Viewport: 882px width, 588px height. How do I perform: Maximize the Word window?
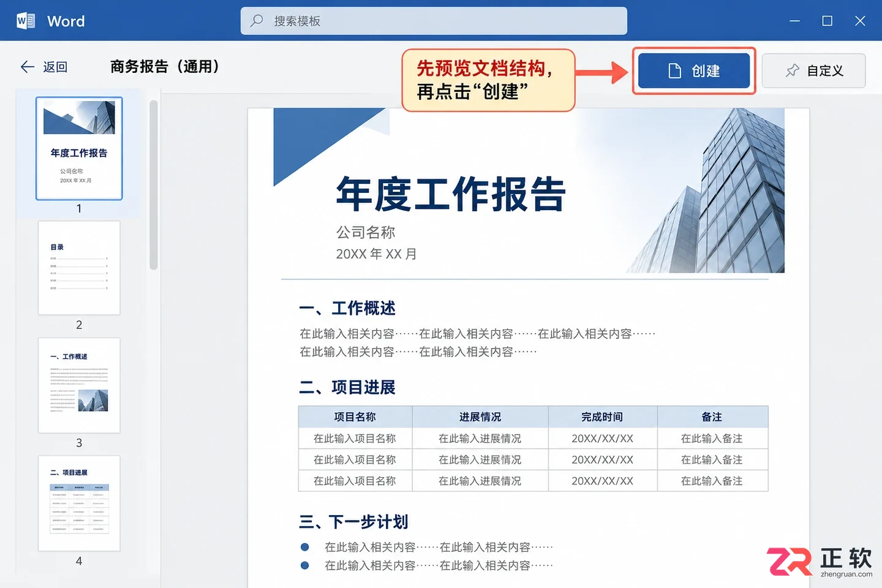[x=827, y=21]
